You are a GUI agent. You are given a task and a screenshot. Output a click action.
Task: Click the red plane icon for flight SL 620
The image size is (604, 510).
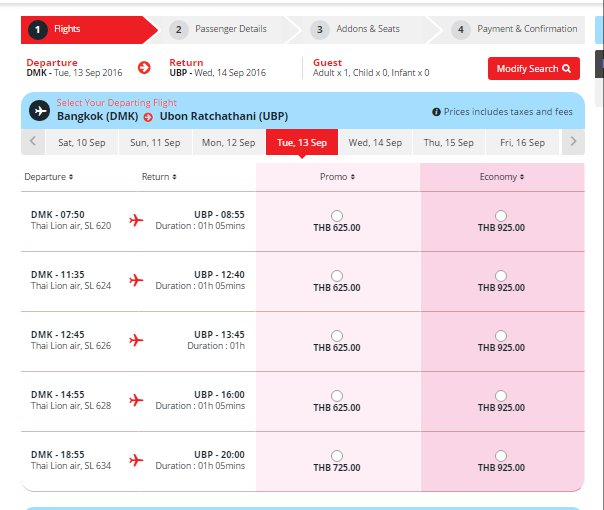(136, 220)
